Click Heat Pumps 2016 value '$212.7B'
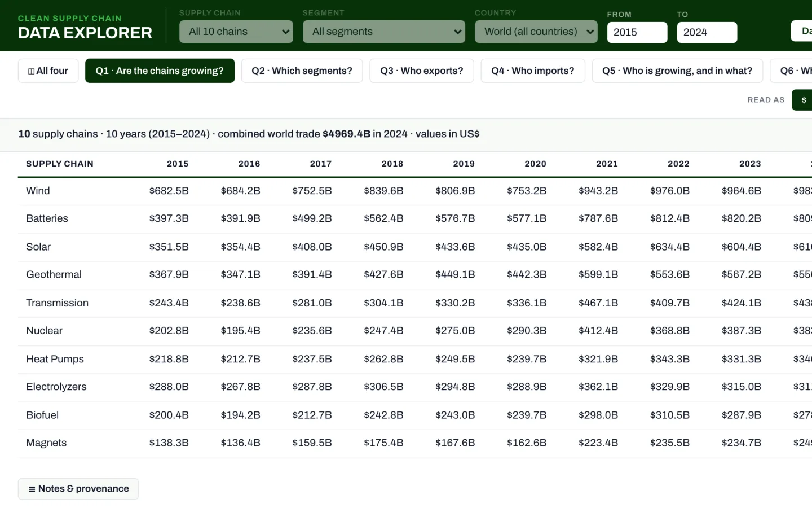Viewport: 812px width, 508px height. point(240,359)
